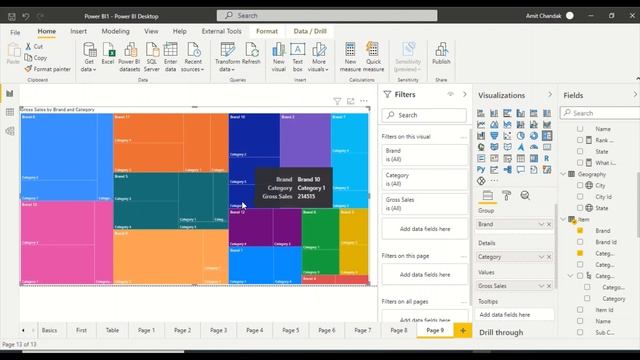The height and width of the screenshot is (360, 640).
Task: Check the City Id field checkbox
Action: pyautogui.click(x=580, y=197)
